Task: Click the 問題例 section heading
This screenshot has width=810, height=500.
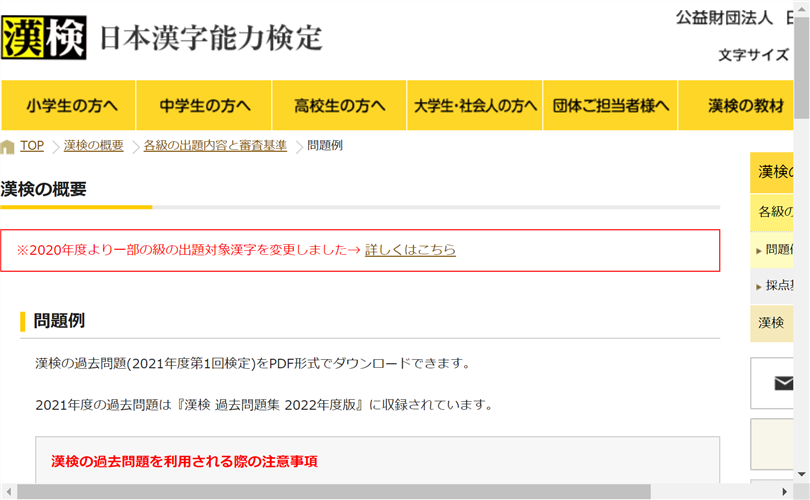Action: point(59,321)
